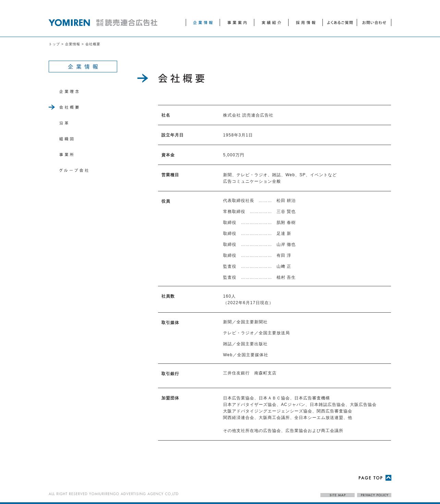The width and height of the screenshot is (440, 504).
Task: Click 会社概要 at the breadcrumb end
Action: click(93, 44)
